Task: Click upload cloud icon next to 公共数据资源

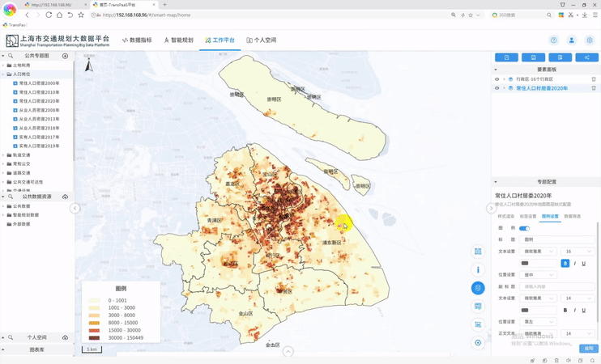Action: tap(66, 197)
